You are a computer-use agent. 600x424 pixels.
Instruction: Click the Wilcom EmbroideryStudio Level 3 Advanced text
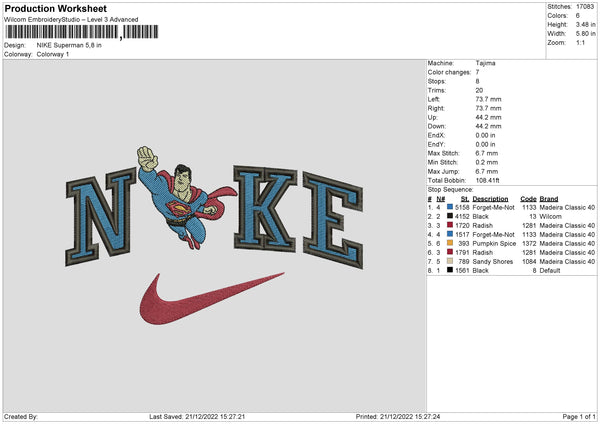click(x=71, y=20)
